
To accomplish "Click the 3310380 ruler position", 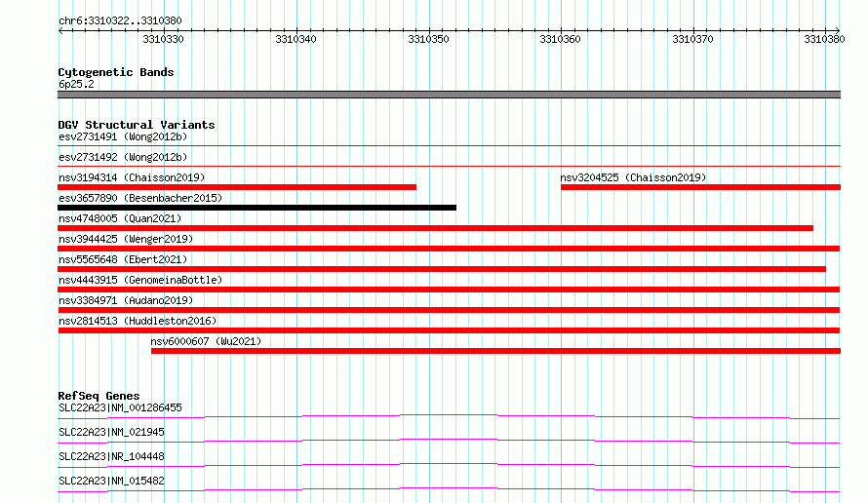I will click(x=824, y=39).
